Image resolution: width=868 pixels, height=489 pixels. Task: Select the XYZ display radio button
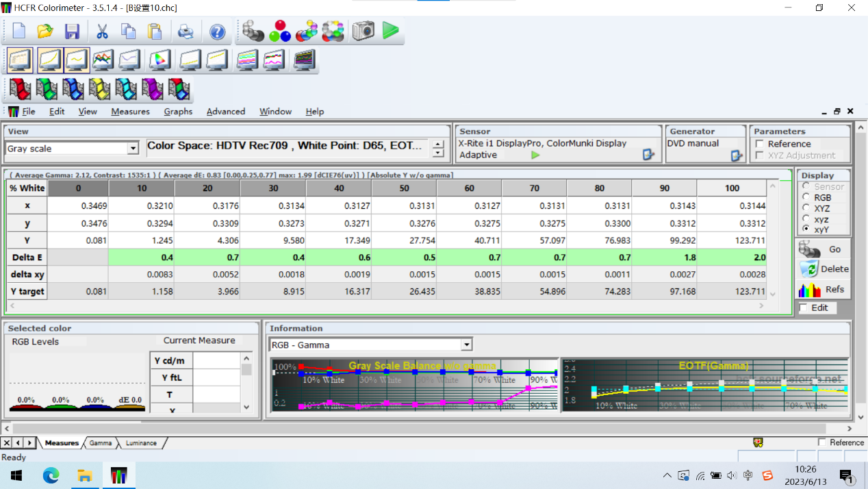click(x=805, y=208)
